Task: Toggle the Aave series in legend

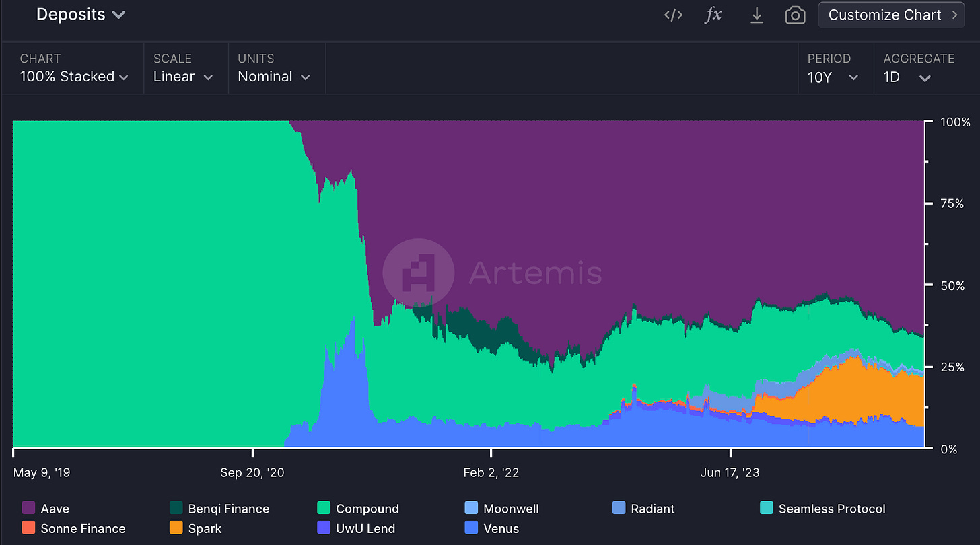Action: point(46,509)
